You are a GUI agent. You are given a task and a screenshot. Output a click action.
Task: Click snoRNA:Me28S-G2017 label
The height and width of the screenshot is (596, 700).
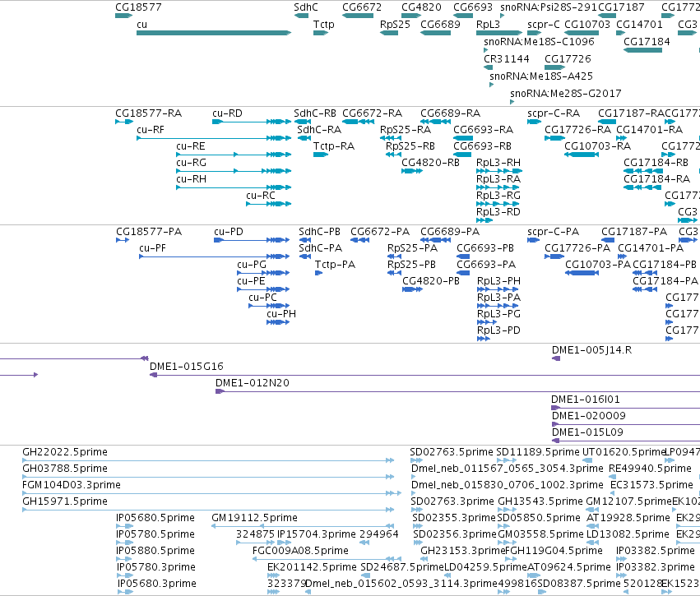click(566, 94)
